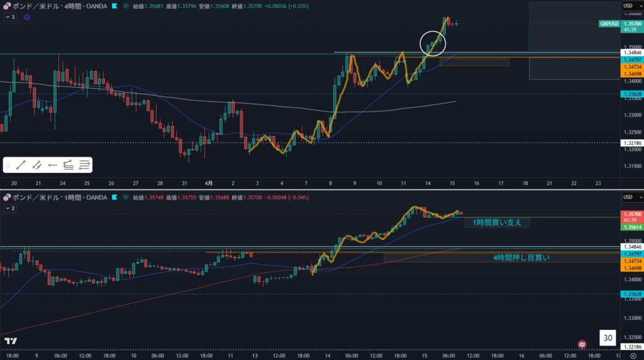Select the parallel horizontal lines tool
The image size is (644, 360).
tap(84, 165)
